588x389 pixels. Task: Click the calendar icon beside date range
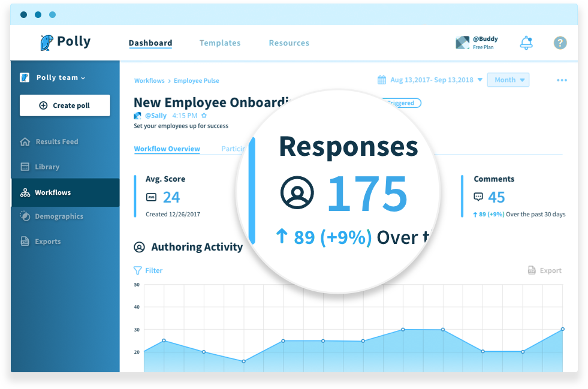tap(382, 80)
